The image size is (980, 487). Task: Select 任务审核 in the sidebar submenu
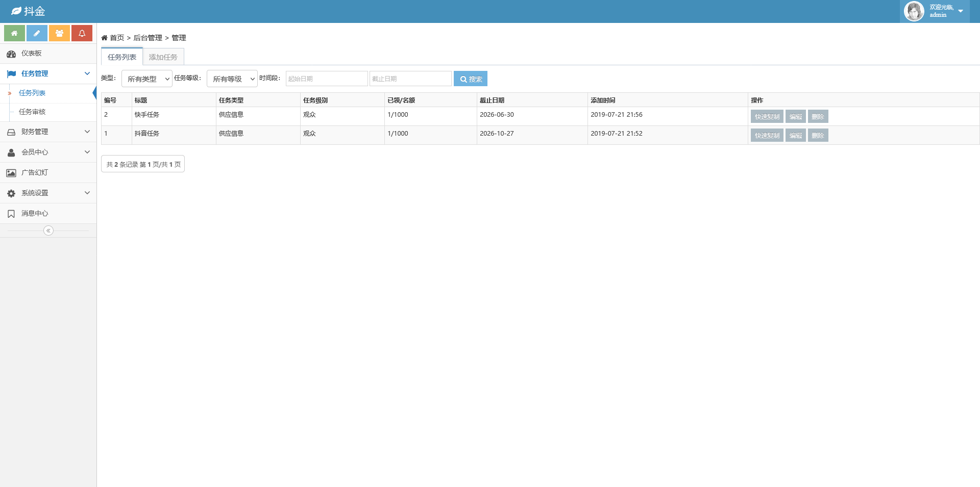pyautogui.click(x=32, y=112)
